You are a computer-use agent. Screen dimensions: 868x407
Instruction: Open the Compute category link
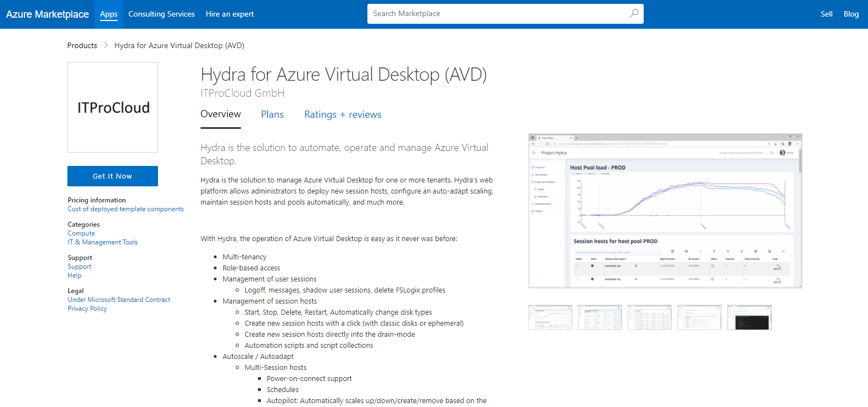pyautogui.click(x=81, y=233)
